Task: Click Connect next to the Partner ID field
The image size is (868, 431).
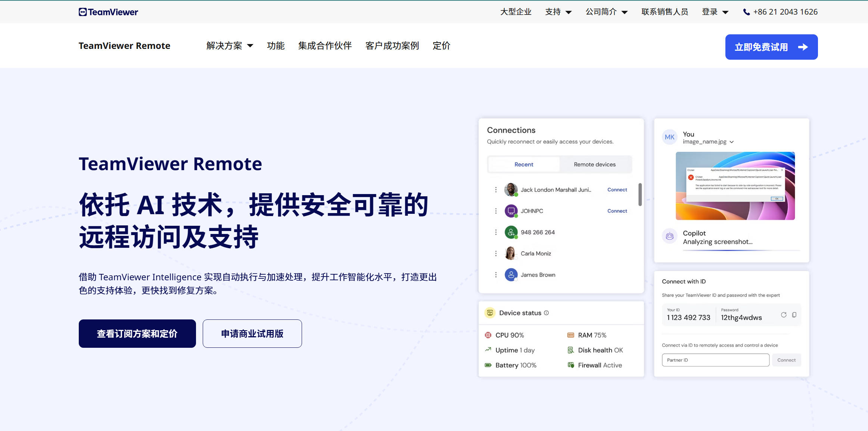Action: point(787,360)
